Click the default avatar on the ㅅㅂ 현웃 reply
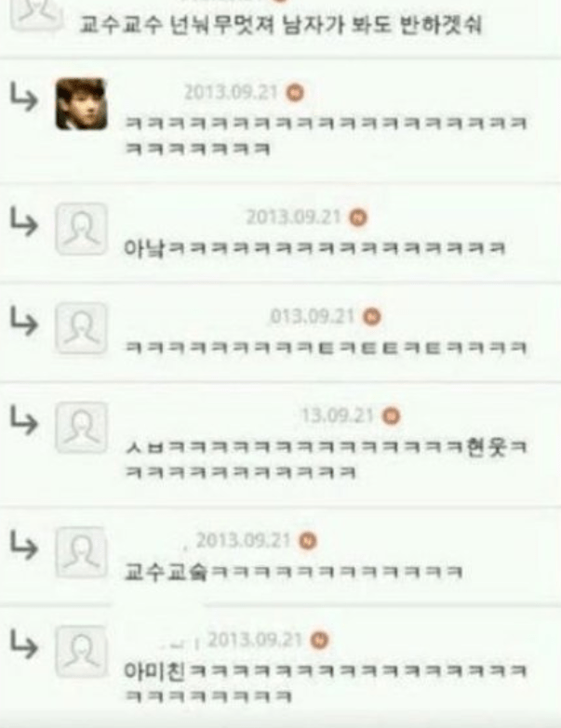561x728 pixels. pos(81,428)
